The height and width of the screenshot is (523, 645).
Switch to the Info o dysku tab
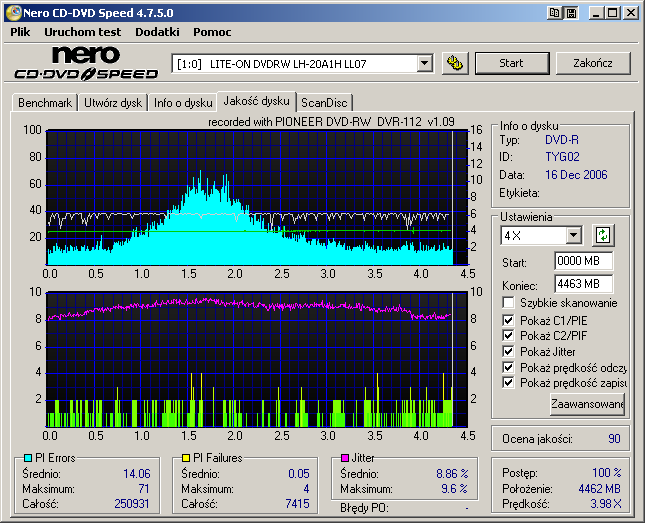click(x=183, y=102)
